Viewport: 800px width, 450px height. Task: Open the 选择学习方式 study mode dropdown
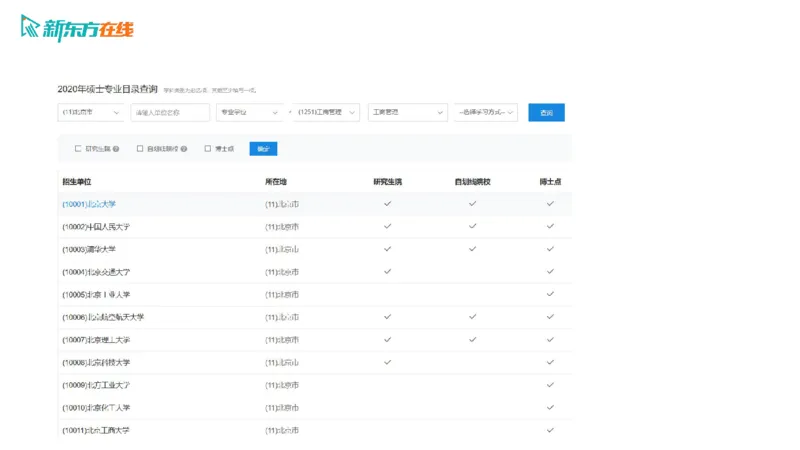(486, 112)
